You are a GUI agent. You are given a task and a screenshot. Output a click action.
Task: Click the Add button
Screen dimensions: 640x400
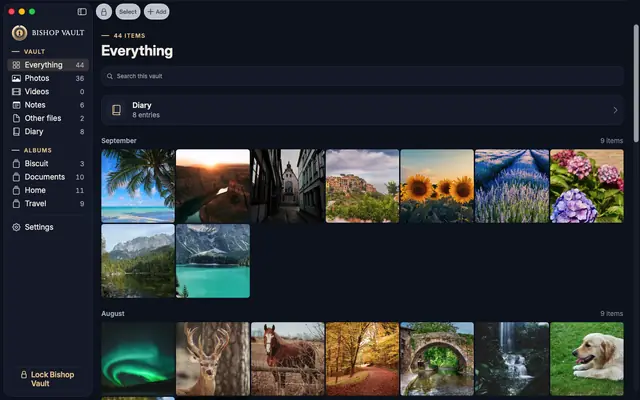pyautogui.click(x=157, y=12)
